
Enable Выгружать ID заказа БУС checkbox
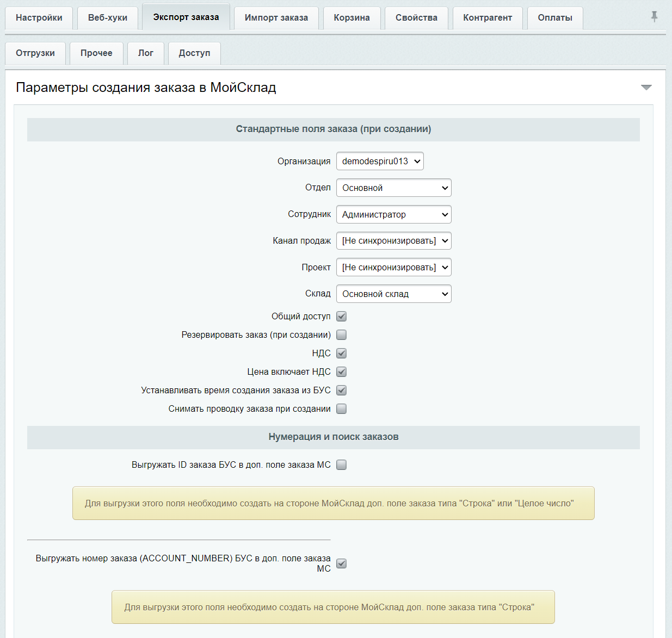click(x=341, y=464)
